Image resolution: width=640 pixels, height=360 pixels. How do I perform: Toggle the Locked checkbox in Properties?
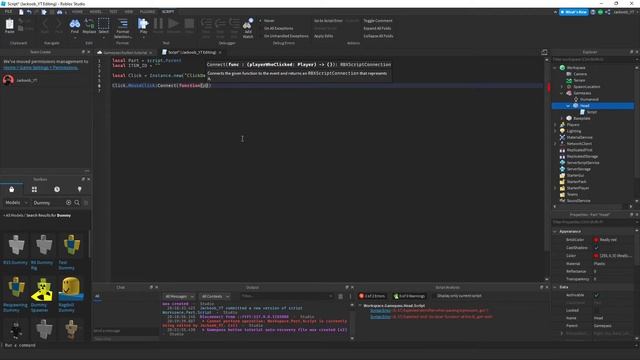(596, 311)
